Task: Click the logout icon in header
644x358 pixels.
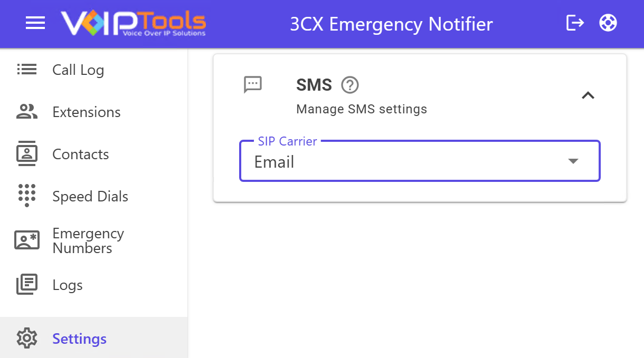Action: 575,23
